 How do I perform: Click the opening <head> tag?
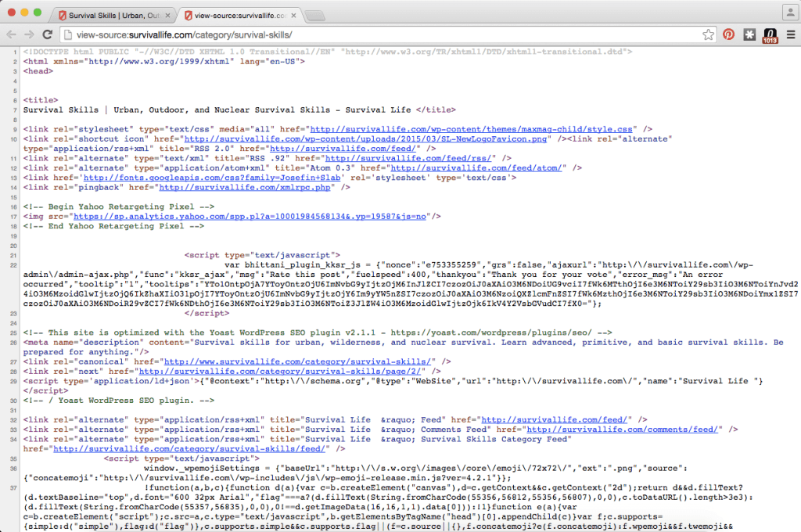point(38,71)
